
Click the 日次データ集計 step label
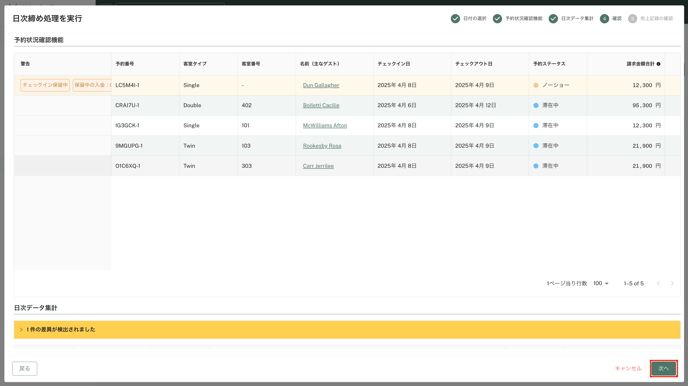pyautogui.click(x=577, y=18)
